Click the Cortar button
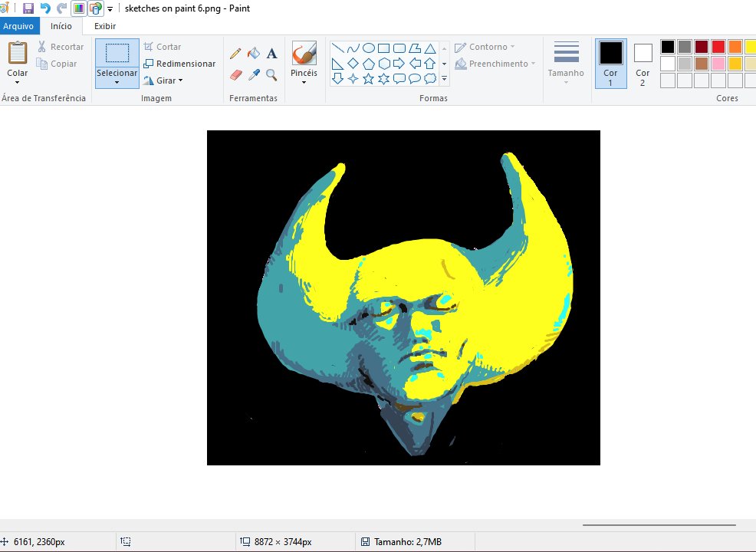756x552 pixels. [x=163, y=47]
